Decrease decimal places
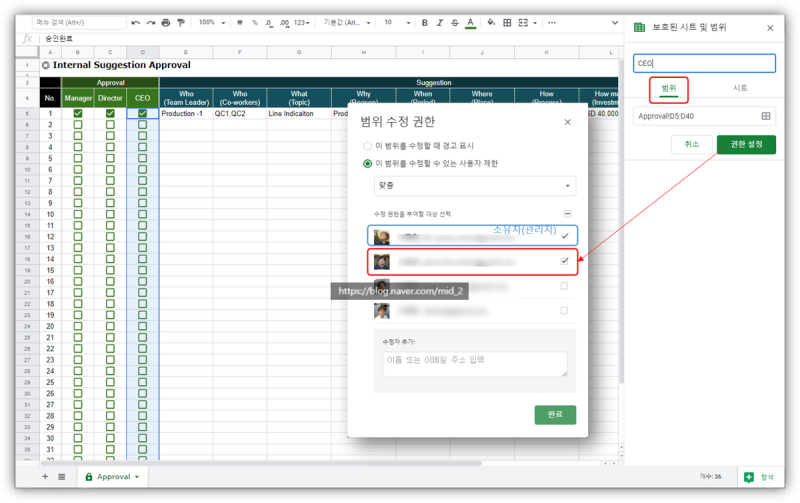This screenshot has width=800, height=503. point(268,22)
